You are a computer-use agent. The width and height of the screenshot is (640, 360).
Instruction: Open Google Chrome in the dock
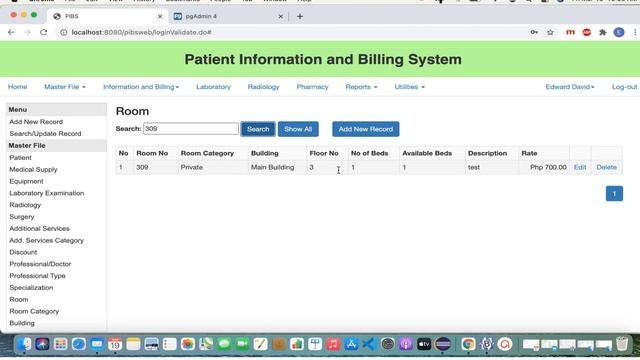[x=468, y=344]
